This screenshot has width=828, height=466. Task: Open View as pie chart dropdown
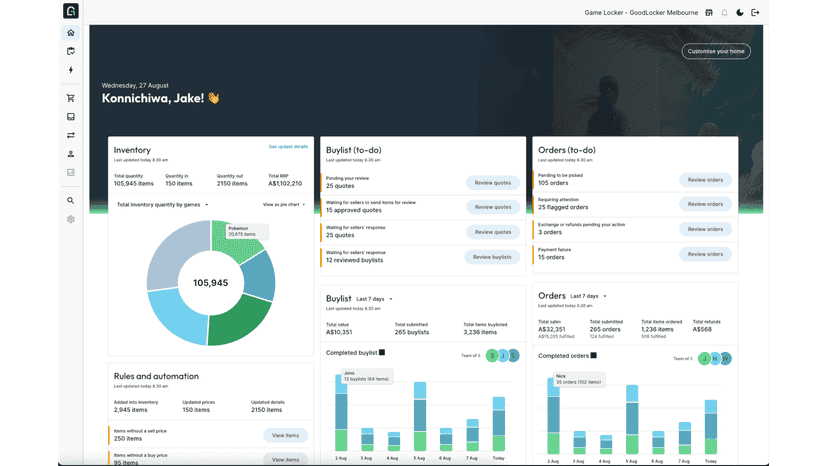point(284,204)
